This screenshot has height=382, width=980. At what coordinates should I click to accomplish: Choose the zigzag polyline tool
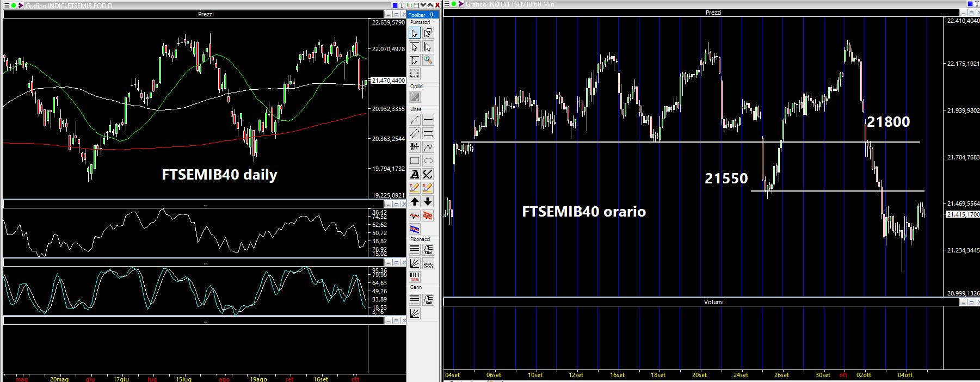coord(428,147)
